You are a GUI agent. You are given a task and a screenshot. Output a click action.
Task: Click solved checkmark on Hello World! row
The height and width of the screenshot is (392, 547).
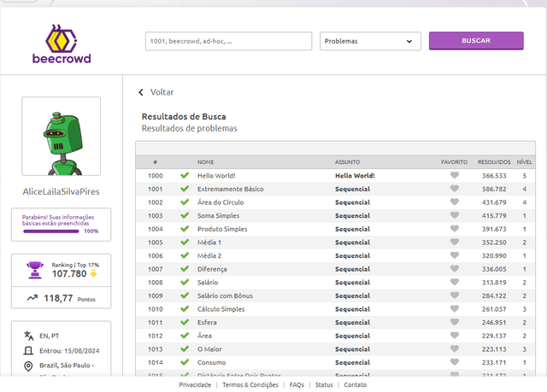click(x=185, y=175)
